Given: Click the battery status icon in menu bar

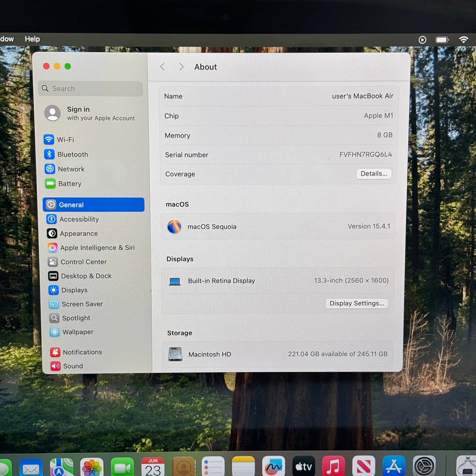Looking at the screenshot, I should 442,40.
